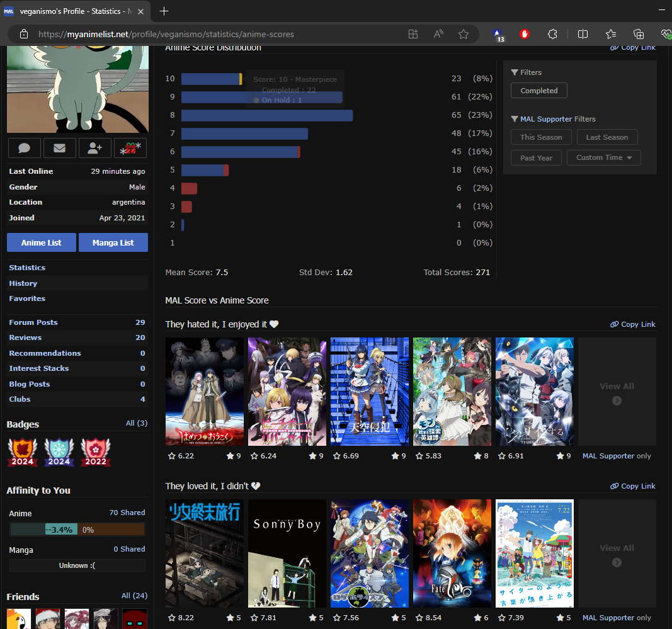Open the Manga List

113,242
